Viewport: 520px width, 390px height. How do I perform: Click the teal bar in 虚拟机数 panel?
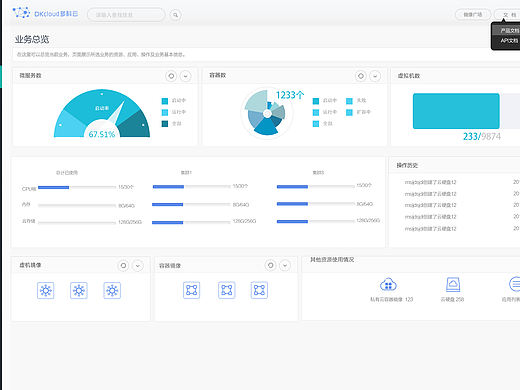click(456, 111)
